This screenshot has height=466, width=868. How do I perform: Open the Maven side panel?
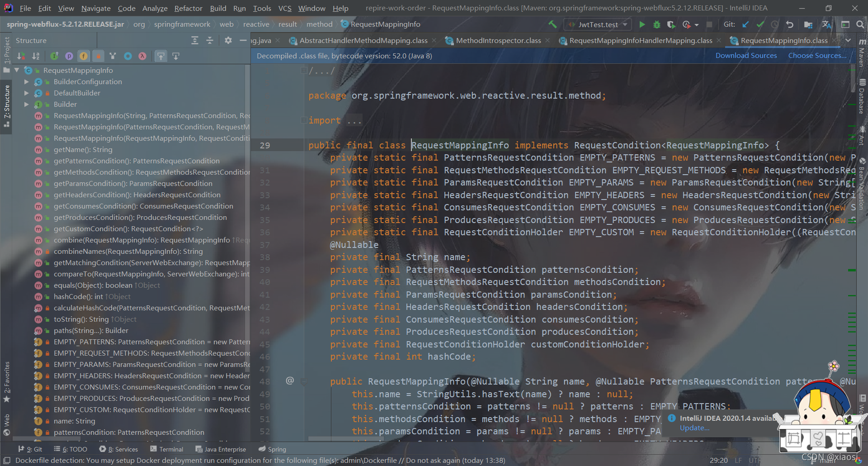(862, 52)
